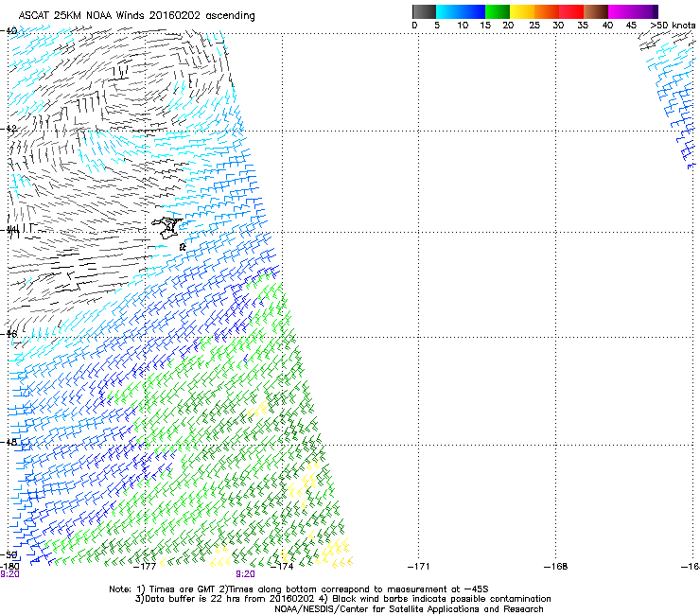Viewport: 700px width, 615px height.
Task: Click the orange 25-30 knots legend segment
Action: point(547,11)
